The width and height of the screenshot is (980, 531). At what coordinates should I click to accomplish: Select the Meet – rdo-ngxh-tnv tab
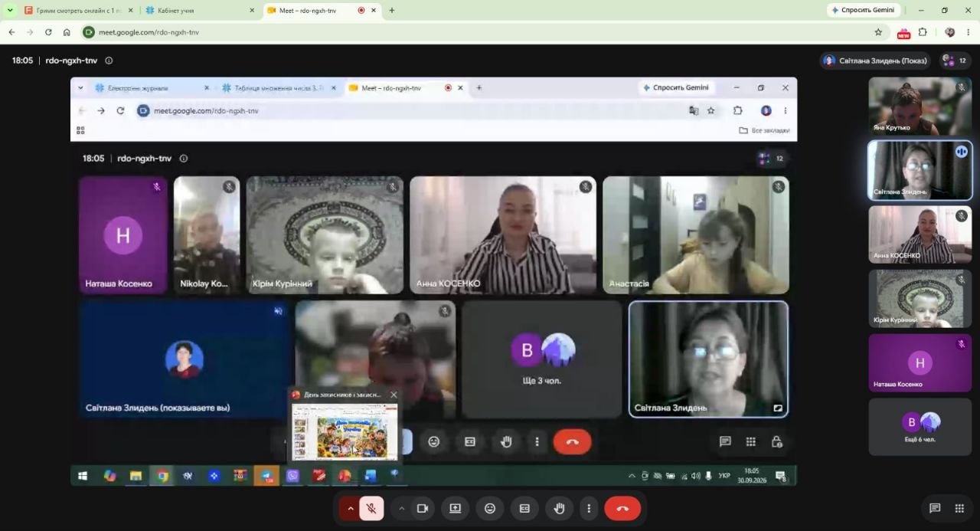(x=322, y=11)
